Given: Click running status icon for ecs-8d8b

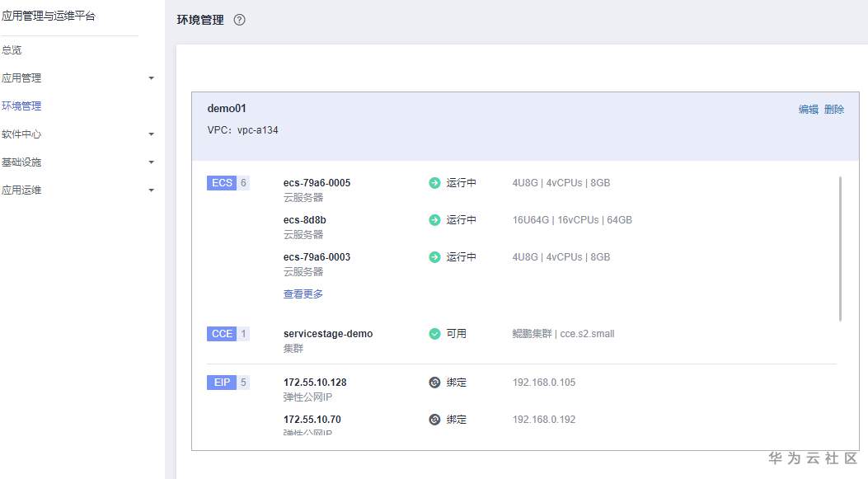Looking at the screenshot, I should 435,220.
